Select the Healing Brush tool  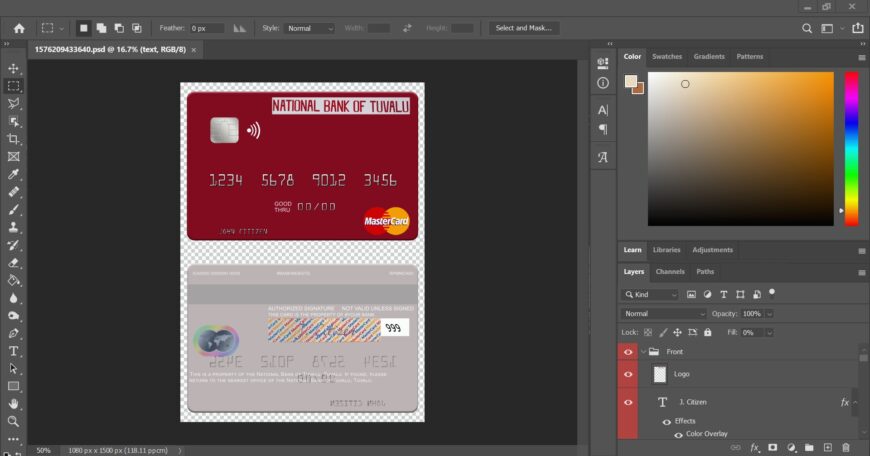13,192
